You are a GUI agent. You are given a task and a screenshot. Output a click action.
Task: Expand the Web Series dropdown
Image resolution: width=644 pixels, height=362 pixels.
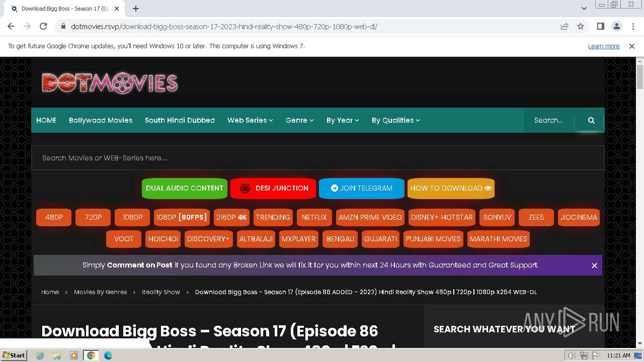pyautogui.click(x=250, y=120)
